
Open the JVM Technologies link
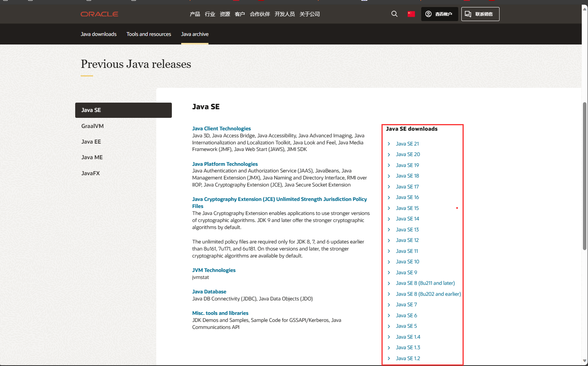tap(214, 270)
